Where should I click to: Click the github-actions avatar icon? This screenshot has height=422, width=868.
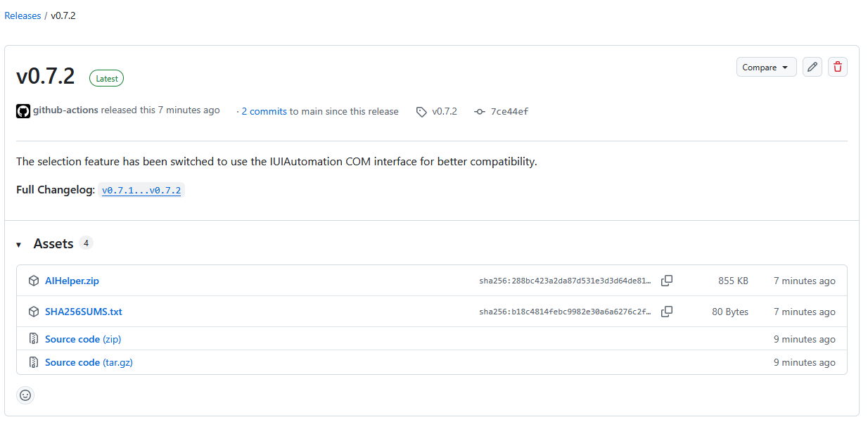pos(23,111)
